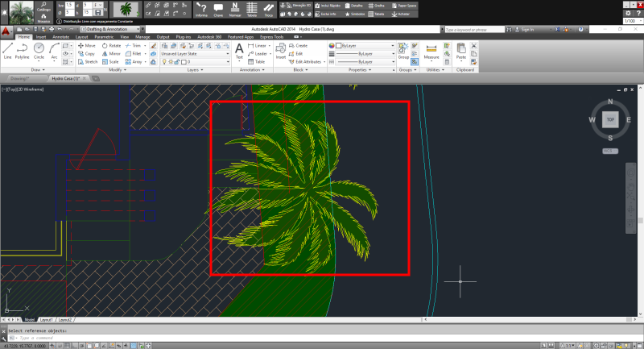This screenshot has width=644, height=349.
Task: Click the keyword search field
Action: (x=474, y=30)
